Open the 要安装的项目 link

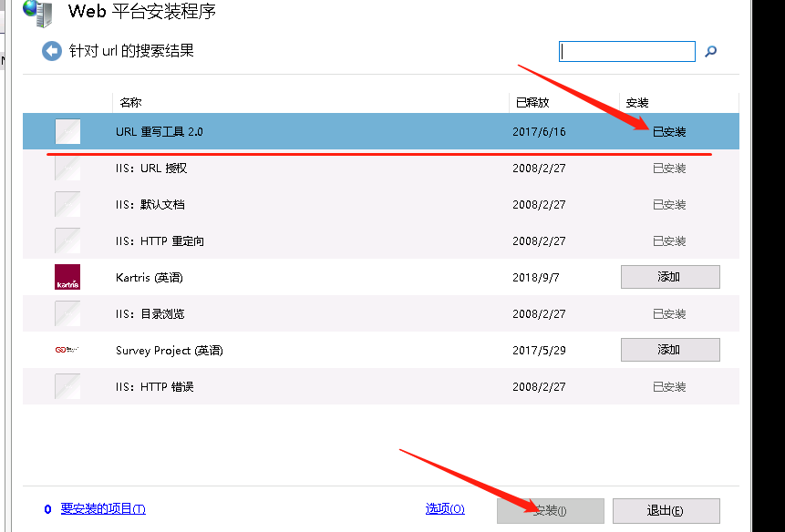(102, 509)
